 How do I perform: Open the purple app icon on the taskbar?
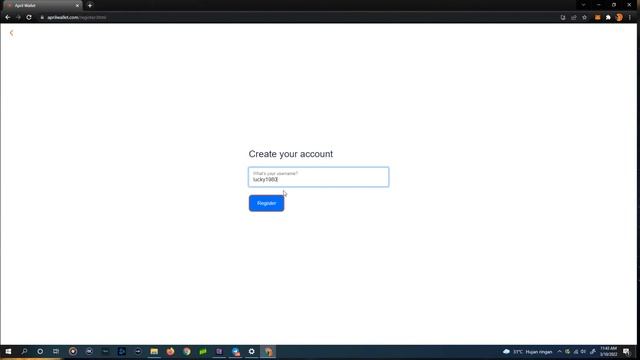coord(219,351)
